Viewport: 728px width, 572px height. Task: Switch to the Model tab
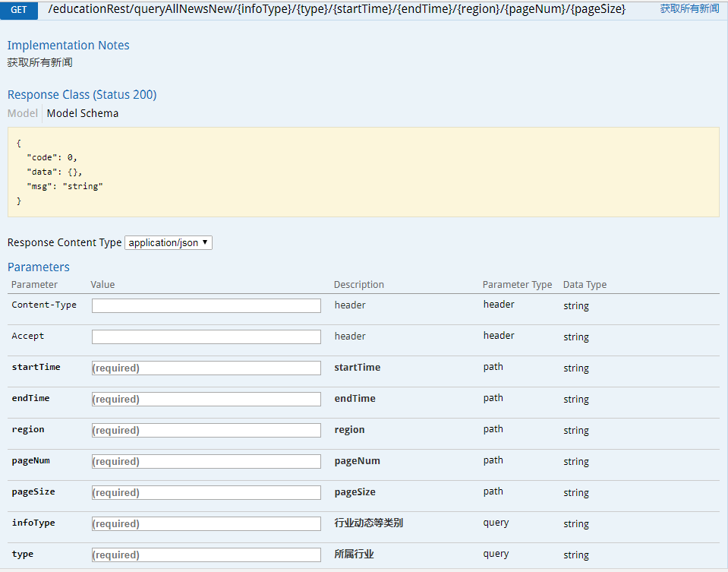pyautogui.click(x=22, y=113)
